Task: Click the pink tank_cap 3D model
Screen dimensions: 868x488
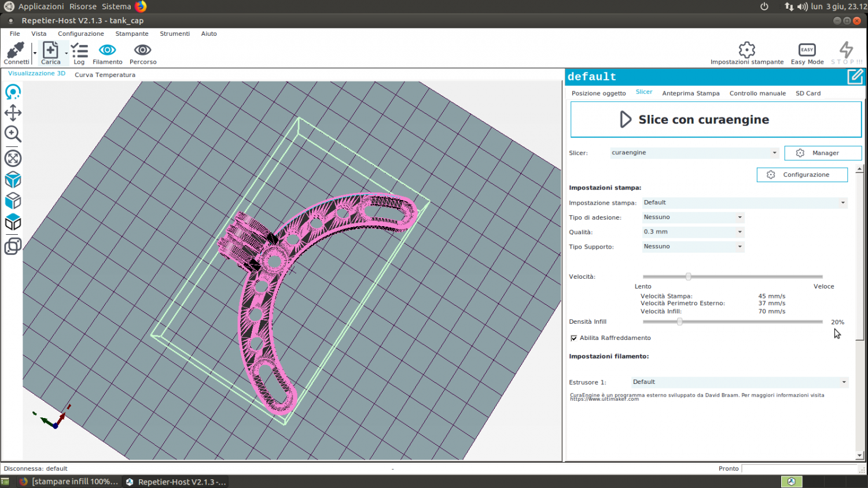Action: point(273,261)
